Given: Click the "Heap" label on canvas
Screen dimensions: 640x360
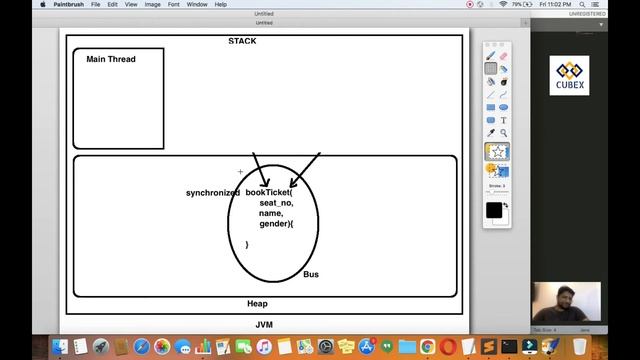Looking at the screenshot, I should point(257,304).
